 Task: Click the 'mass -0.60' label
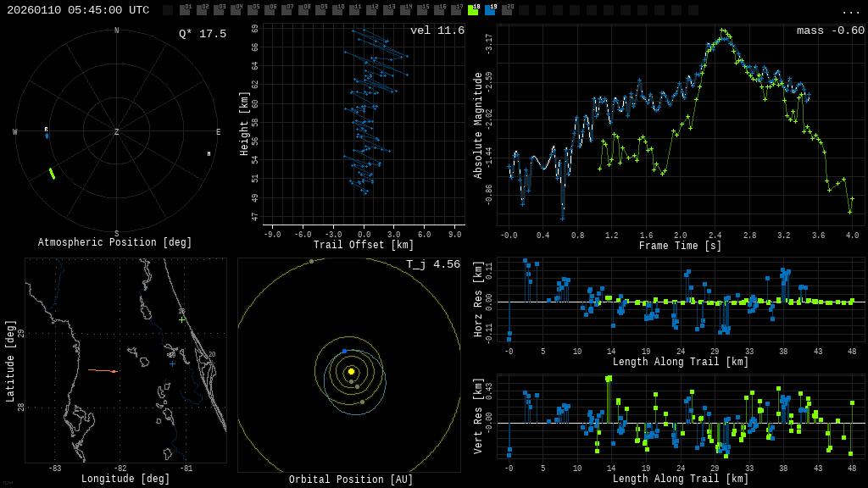pyautogui.click(x=830, y=31)
